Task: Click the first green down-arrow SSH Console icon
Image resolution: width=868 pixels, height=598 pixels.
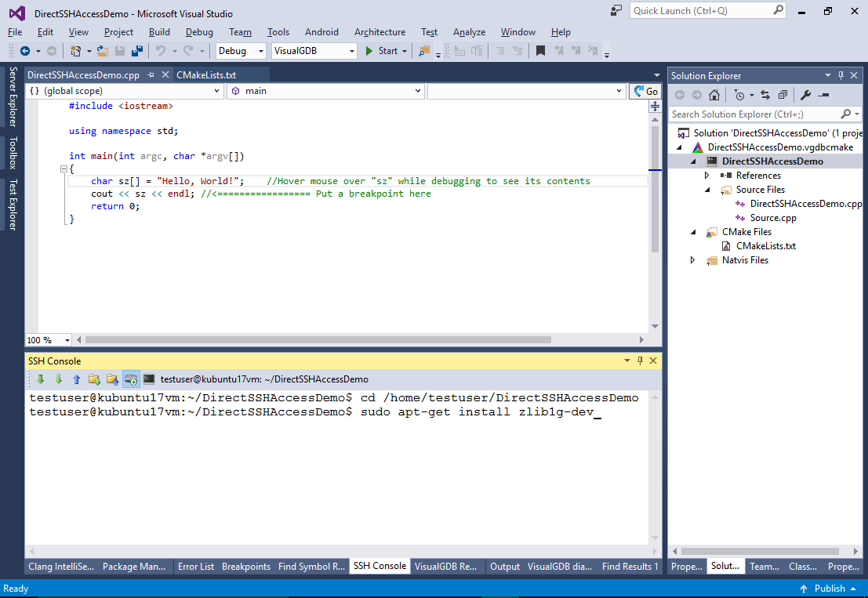Action: 41,379
